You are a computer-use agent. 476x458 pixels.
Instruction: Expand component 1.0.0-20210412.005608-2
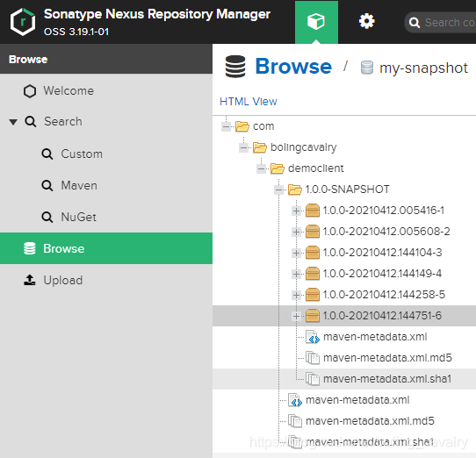coord(296,232)
